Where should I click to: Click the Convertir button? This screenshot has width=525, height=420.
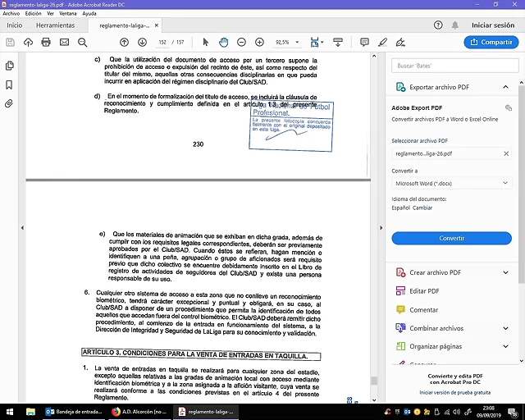coord(452,238)
